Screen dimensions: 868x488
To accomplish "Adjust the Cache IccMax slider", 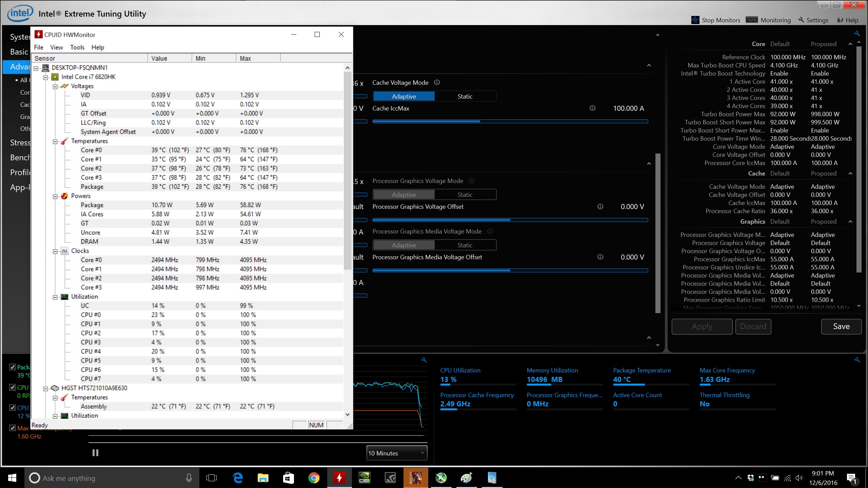I will click(x=510, y=121).
